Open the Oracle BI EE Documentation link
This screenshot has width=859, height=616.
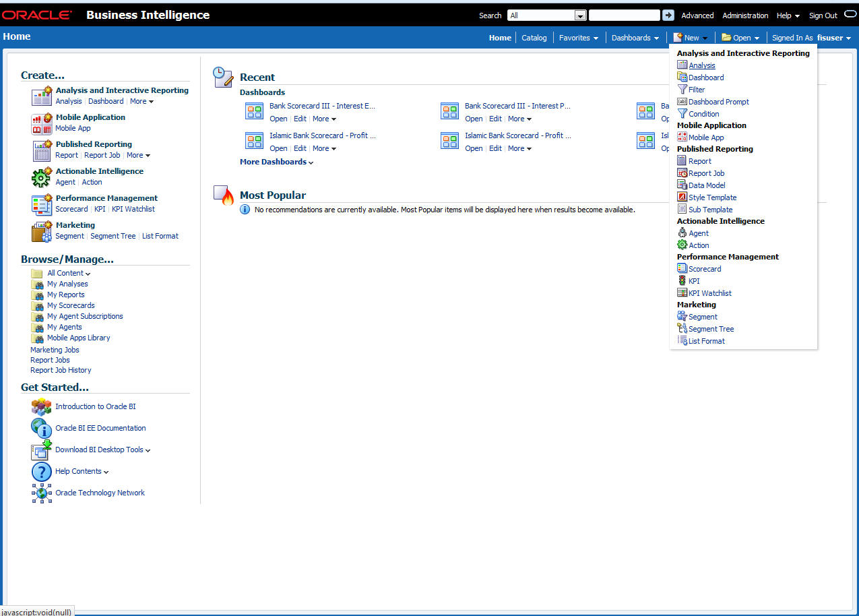pyautogui.click(x=100, y=428)
